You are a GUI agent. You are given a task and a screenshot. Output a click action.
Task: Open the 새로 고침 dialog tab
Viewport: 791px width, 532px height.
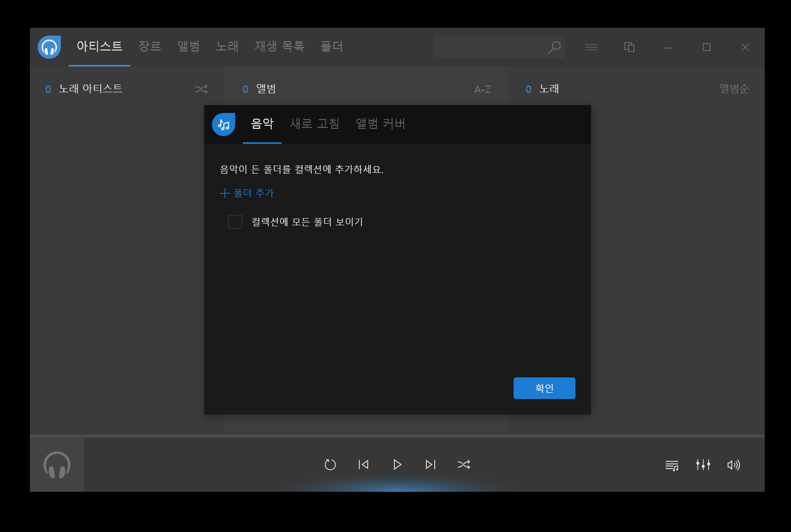click(315, 124)
